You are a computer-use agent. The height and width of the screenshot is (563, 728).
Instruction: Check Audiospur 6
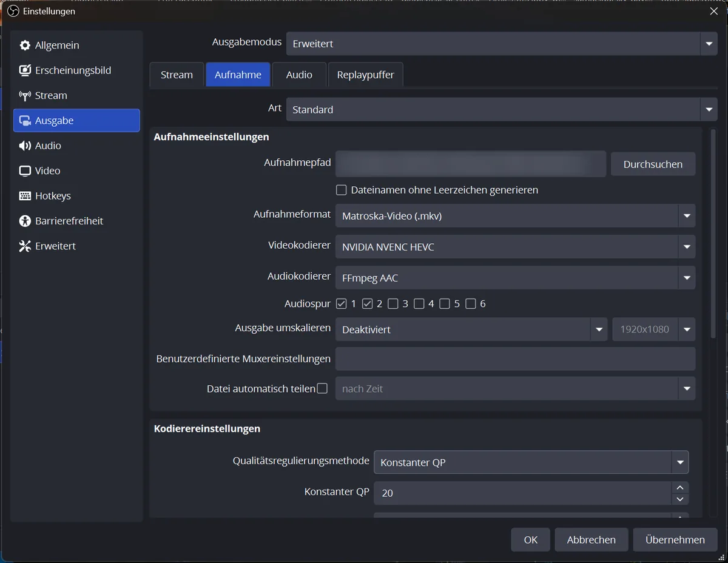(x=471, y=304)
